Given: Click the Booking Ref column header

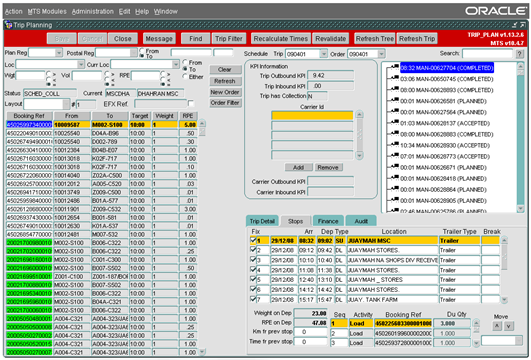Looking at the screenshot, I should 29,116.
